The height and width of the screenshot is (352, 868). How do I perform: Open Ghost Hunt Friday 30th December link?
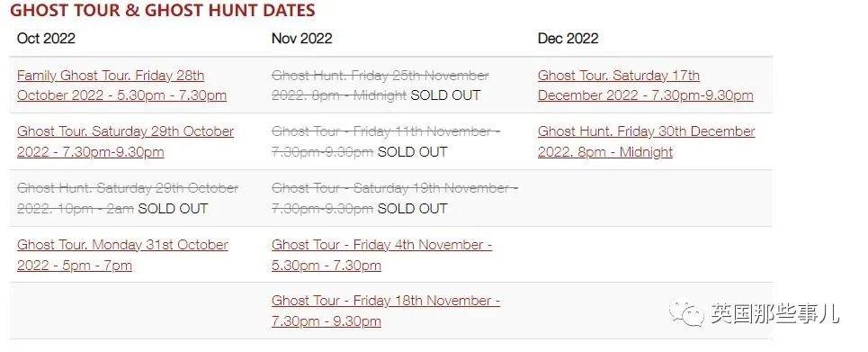647,141
